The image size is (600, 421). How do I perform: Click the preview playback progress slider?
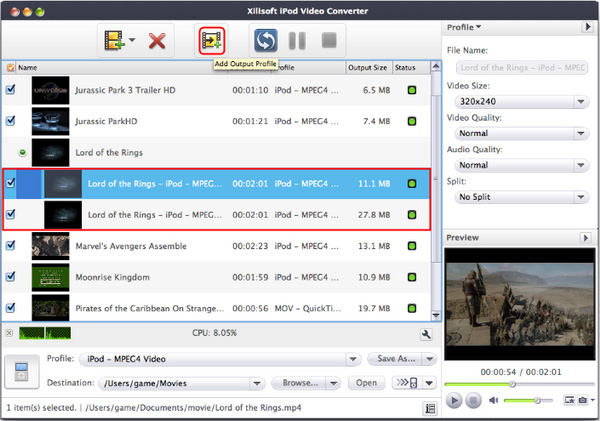point(520,384)
